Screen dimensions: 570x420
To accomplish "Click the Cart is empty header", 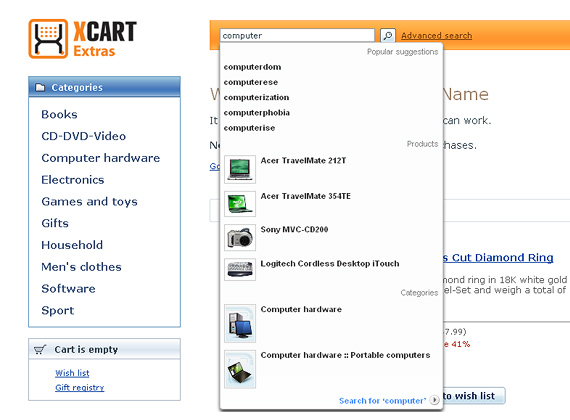I will [x=104, y=349].
